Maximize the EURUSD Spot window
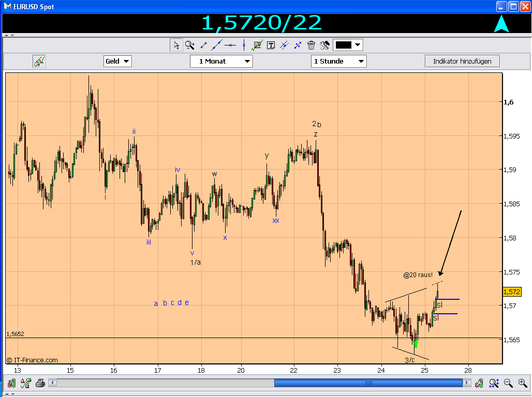 (x=514, y=6)
